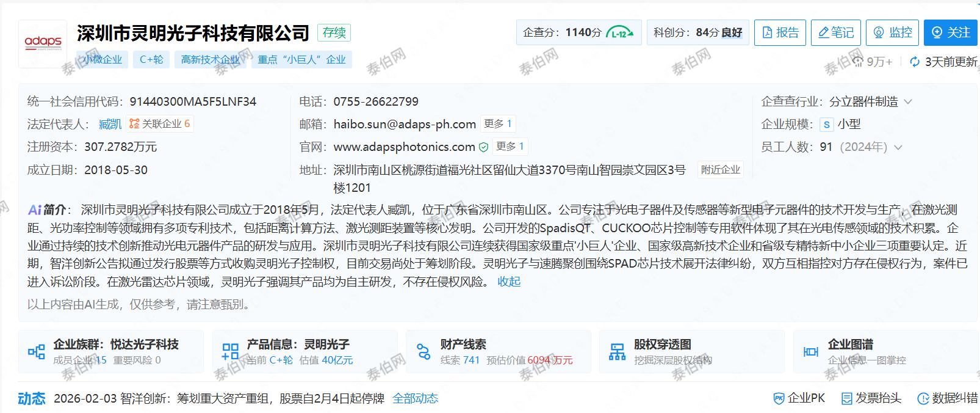Click the 笔记 notes button
The width and height of the screenshot is (980, 413).
pos(835,32)
